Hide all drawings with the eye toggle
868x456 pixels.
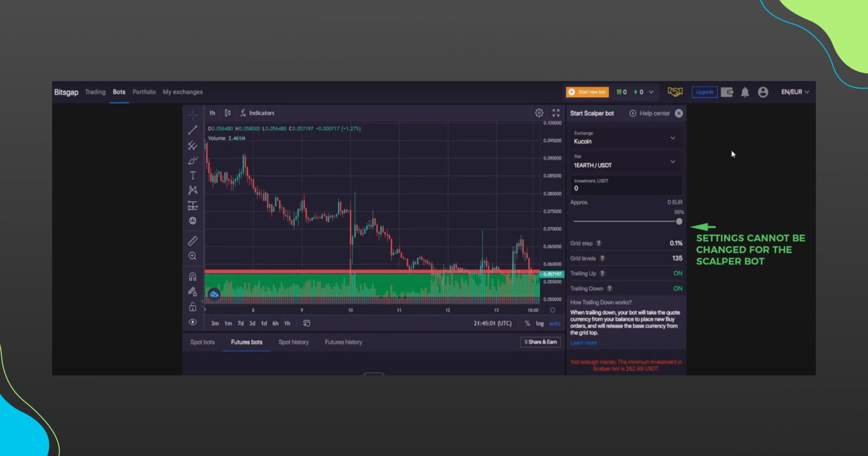click(x=193, y=322)
